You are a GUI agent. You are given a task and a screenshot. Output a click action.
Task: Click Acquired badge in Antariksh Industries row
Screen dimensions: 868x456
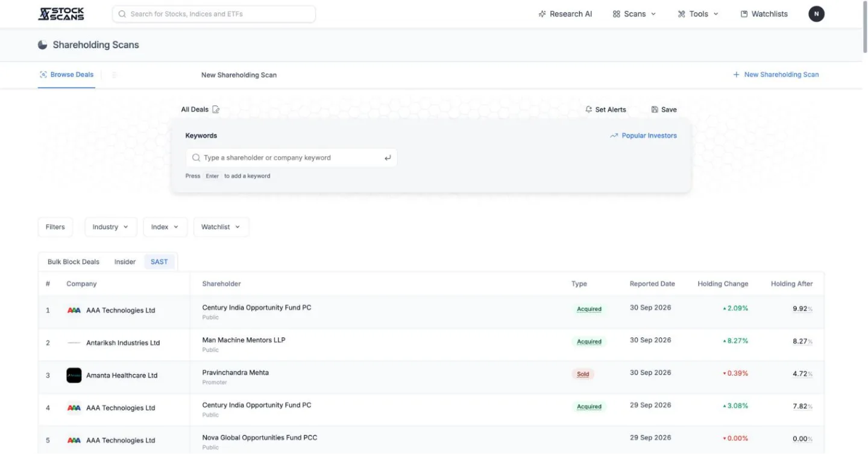(589, 342)
